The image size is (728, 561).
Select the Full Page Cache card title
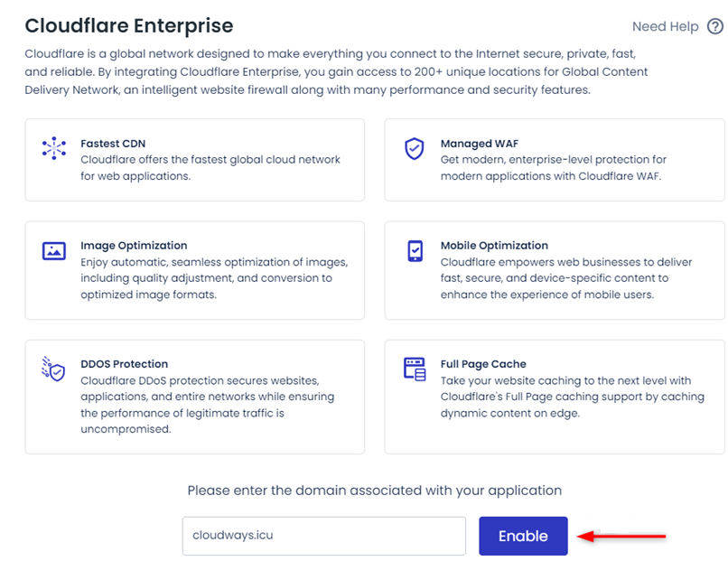pyautogui.click(x=483, y=364)
